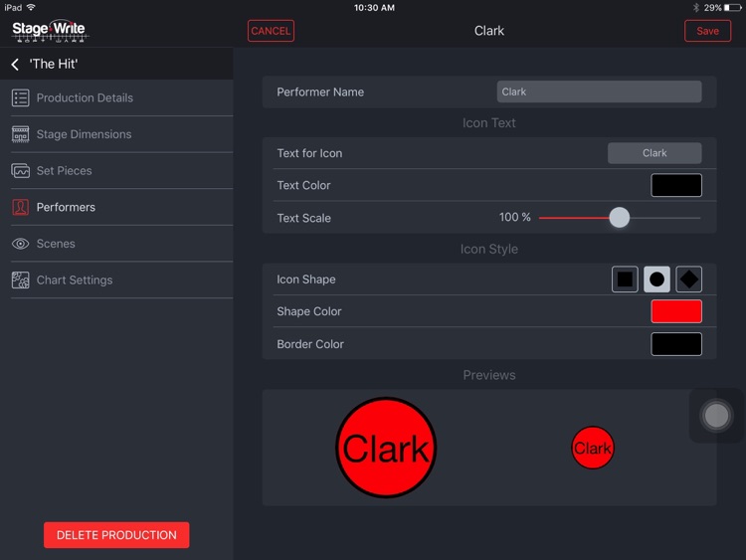Screen dimensions: 746x560
Task: Click the Border Color label
Action: point(310,344)
